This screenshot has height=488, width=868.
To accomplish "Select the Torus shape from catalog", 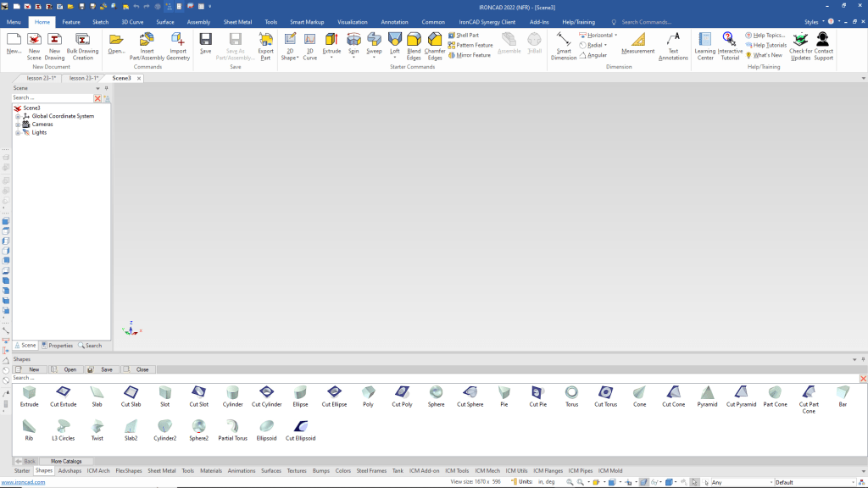I will point(572,392).
